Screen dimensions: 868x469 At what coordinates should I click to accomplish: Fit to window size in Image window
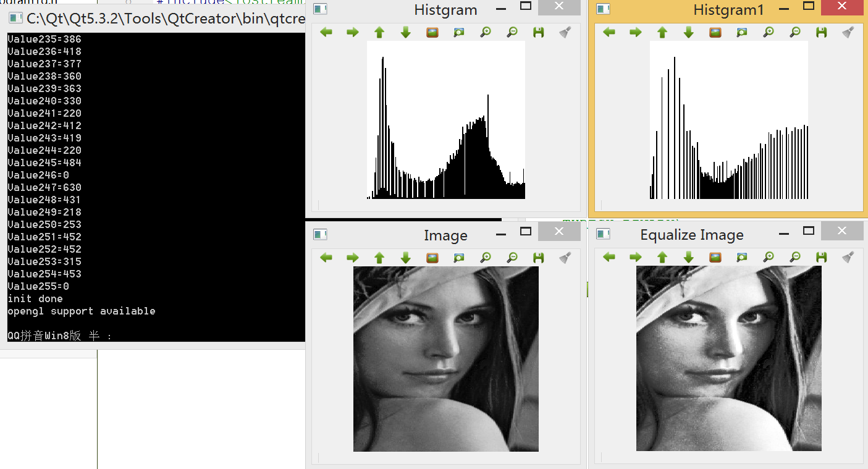click(459, 258)
